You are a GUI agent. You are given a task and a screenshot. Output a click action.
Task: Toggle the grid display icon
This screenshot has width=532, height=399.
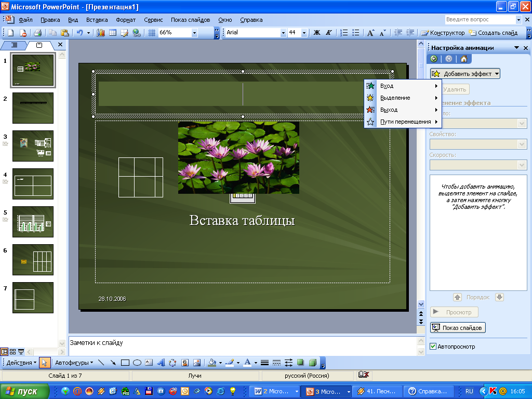coord(152,33)
